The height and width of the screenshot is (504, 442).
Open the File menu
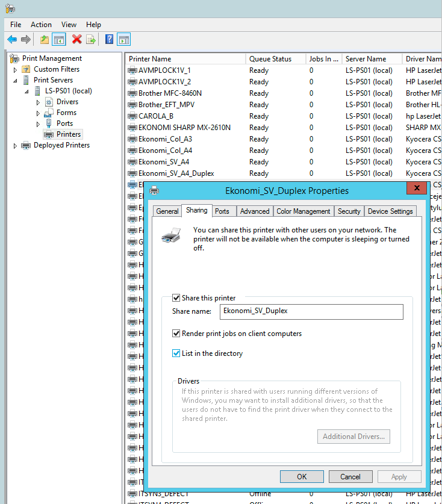[16, 25]
